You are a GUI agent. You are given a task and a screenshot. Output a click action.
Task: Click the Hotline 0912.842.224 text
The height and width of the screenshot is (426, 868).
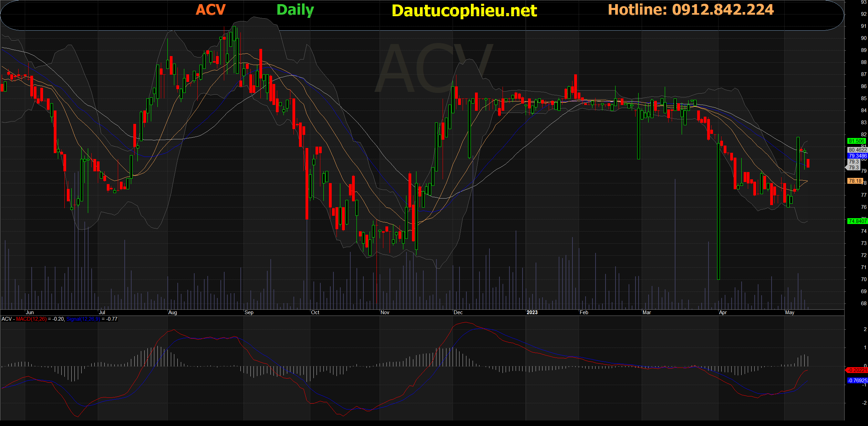pyautogui.click(x=691, y=10)
